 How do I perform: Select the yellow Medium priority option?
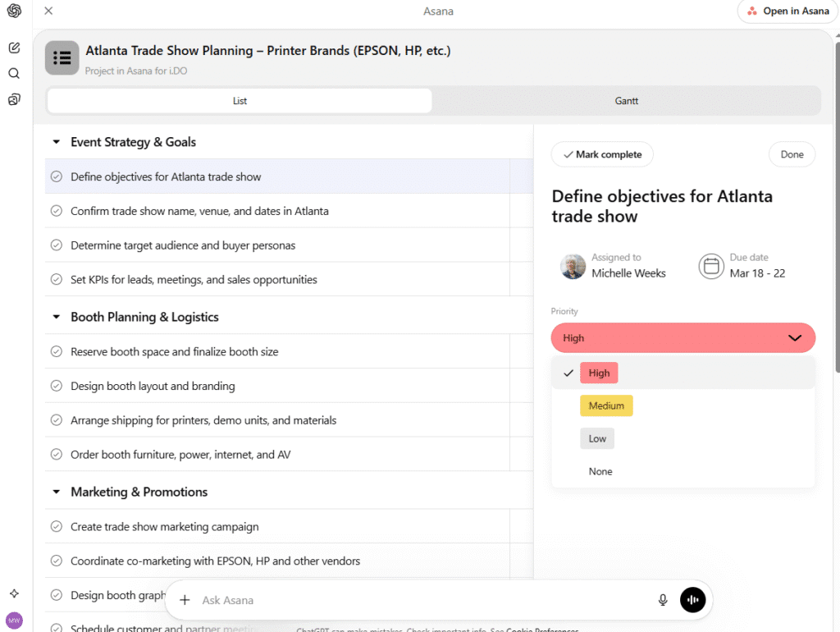(606, 405)
